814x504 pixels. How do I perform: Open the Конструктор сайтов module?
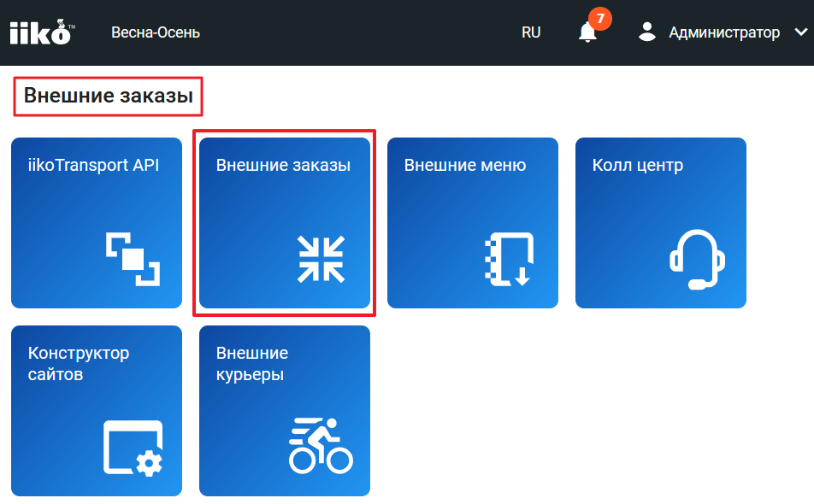(x=96, y=410)
